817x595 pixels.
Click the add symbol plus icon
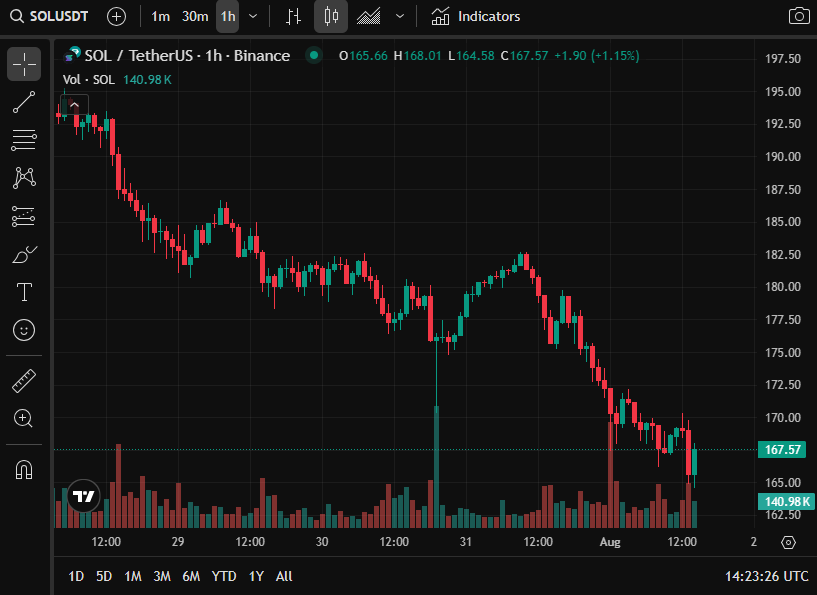[116, 17]
